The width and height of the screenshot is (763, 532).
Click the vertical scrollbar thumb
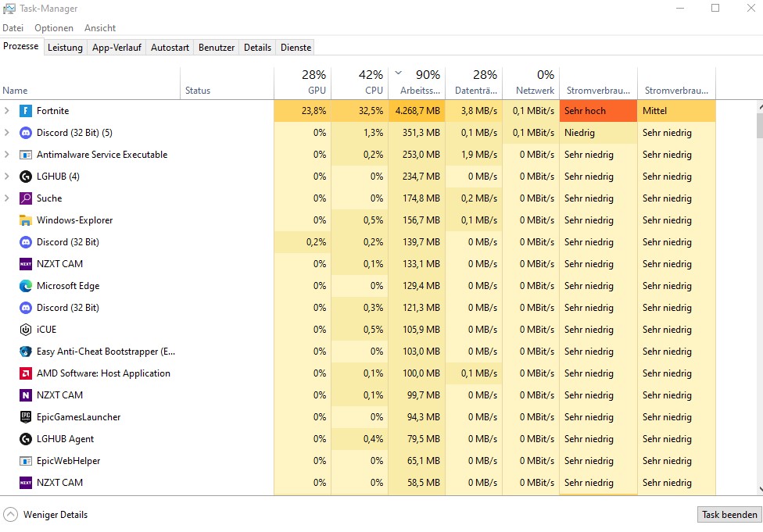tap(760, 126)
